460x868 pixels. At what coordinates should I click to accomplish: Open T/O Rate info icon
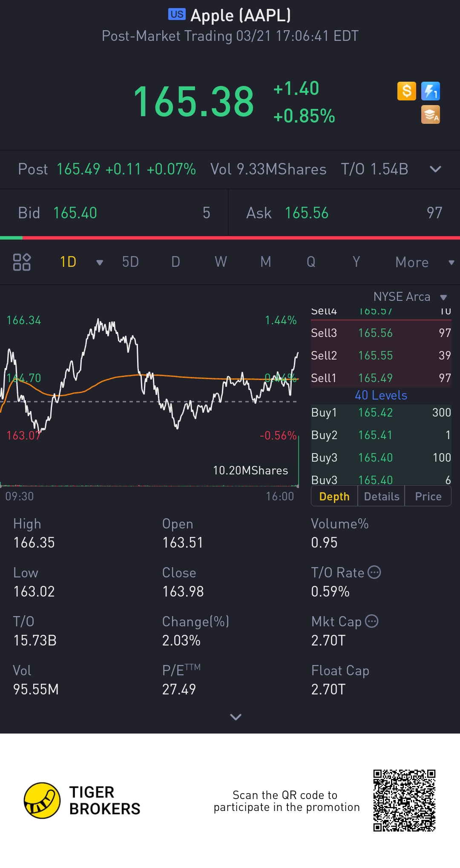(x=374, y=572)
